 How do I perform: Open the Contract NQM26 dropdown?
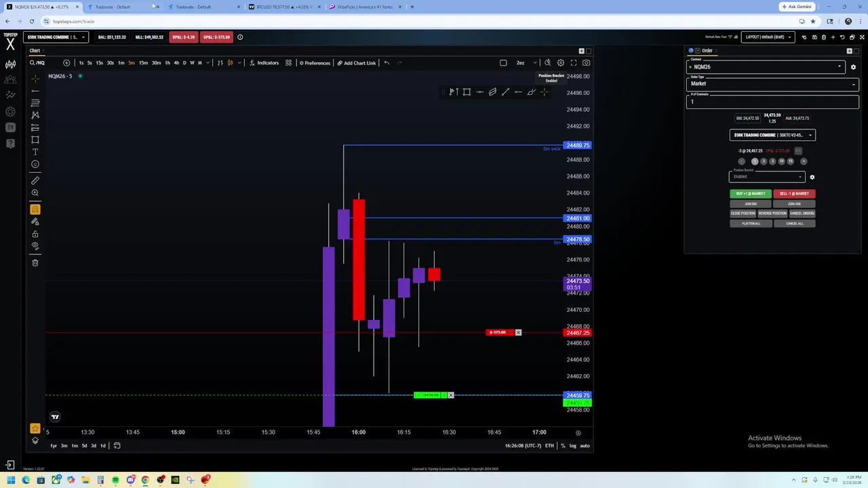[766, 66]
